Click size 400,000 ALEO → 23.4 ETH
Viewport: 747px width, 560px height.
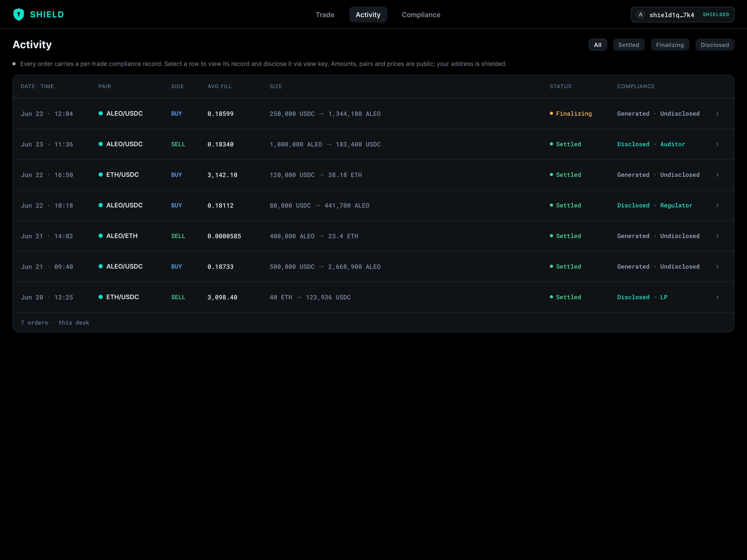coord(314,236)
